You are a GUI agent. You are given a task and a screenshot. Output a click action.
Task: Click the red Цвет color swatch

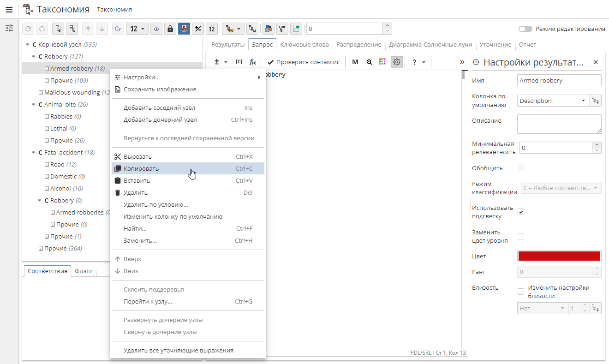pyautogui.click(x=560, y=256)
